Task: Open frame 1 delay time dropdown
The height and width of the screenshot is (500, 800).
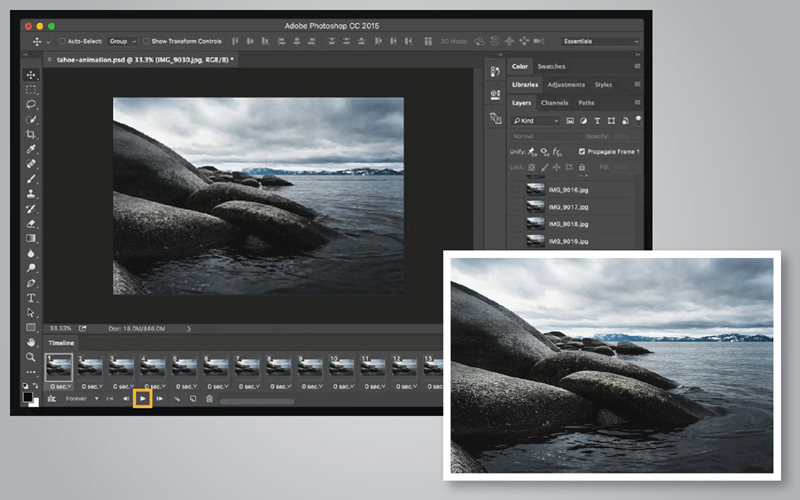Action: coord(61,386)
